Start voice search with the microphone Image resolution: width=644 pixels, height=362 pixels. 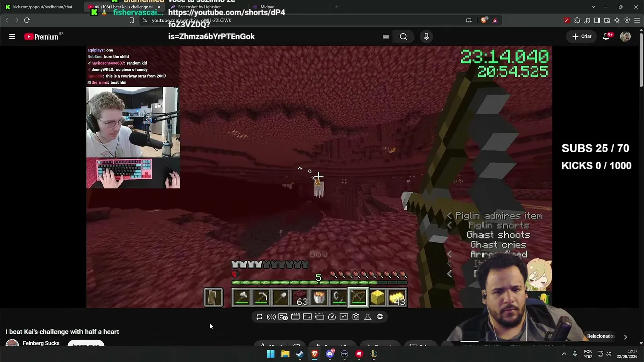pyautogui.click(x=426, y=37)
